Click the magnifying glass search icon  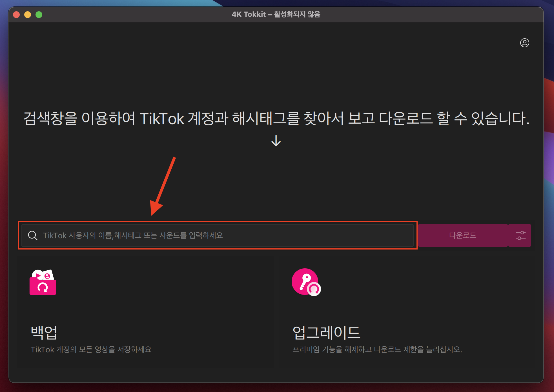pos(33,235)
